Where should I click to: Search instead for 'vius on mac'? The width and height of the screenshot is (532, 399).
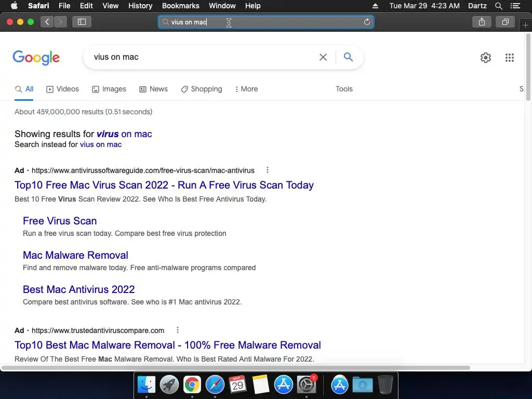pyautogui.click(x=100, y=144)
